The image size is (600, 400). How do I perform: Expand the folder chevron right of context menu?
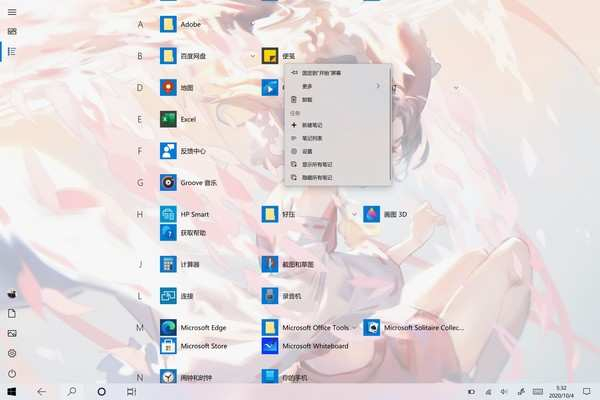(456, 88)
